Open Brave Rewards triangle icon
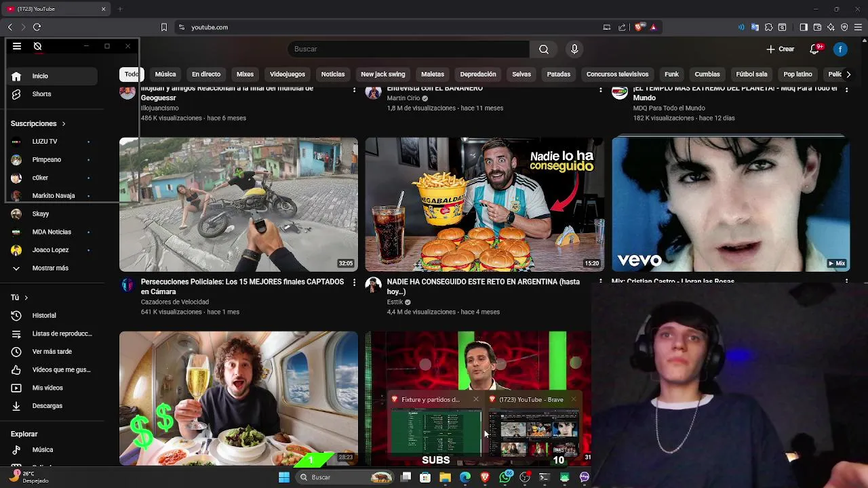The width and height of the screenshot is (868, 488). pyautogui.click(x=653, y=27)
